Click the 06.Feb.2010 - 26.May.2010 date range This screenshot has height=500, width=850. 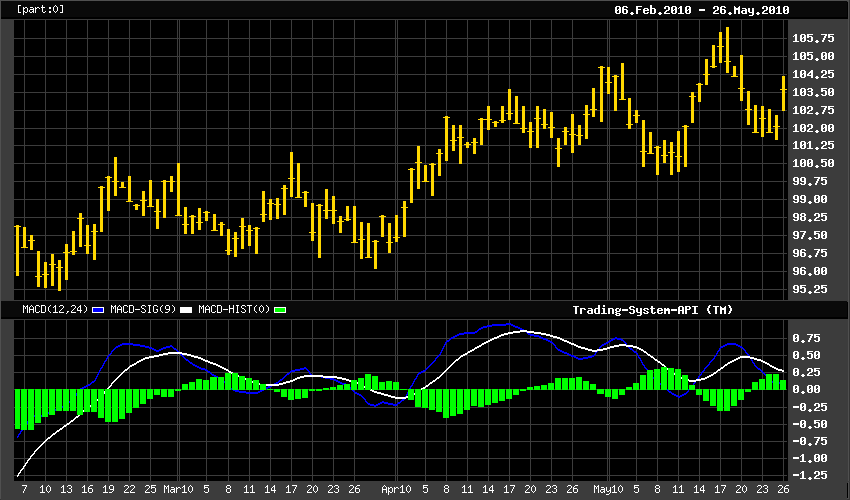point(701,10)
